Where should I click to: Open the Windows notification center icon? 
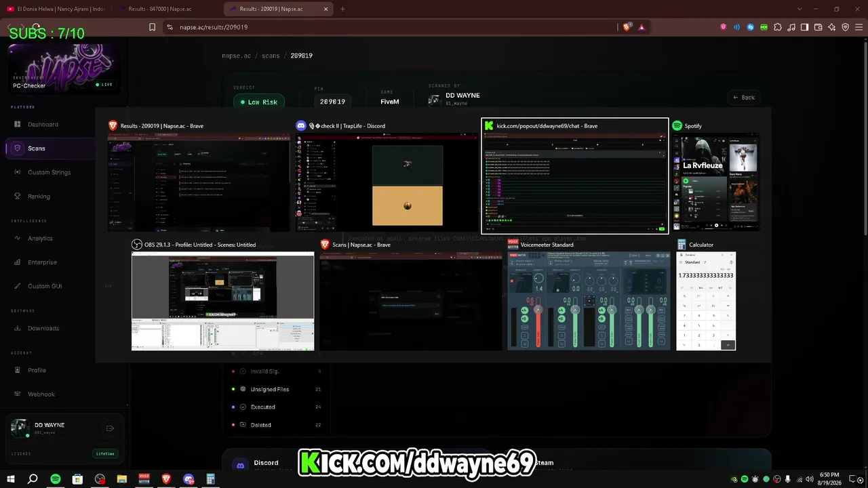pyautogui.click(x=854, y=479)
